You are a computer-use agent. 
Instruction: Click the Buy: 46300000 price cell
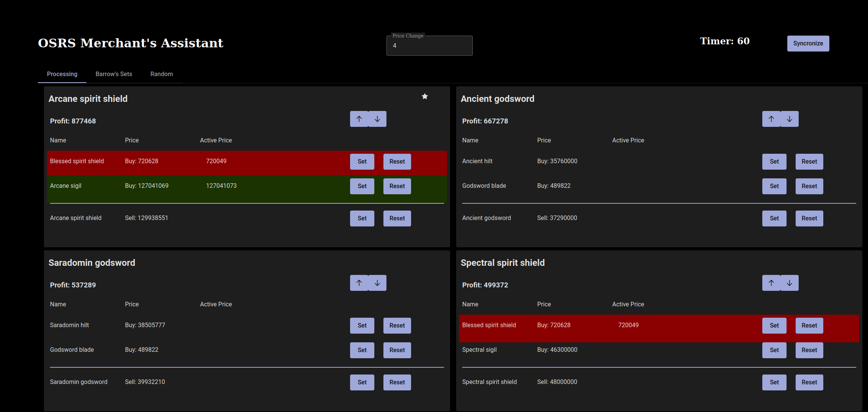point(557,350)
